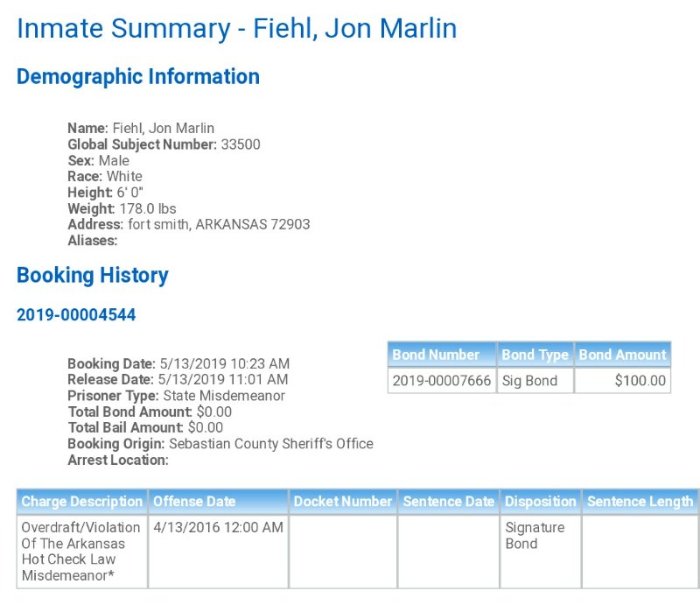Click the Disposition column header
The width and height of the screenshot is (700, 605).
pos(541,502)
